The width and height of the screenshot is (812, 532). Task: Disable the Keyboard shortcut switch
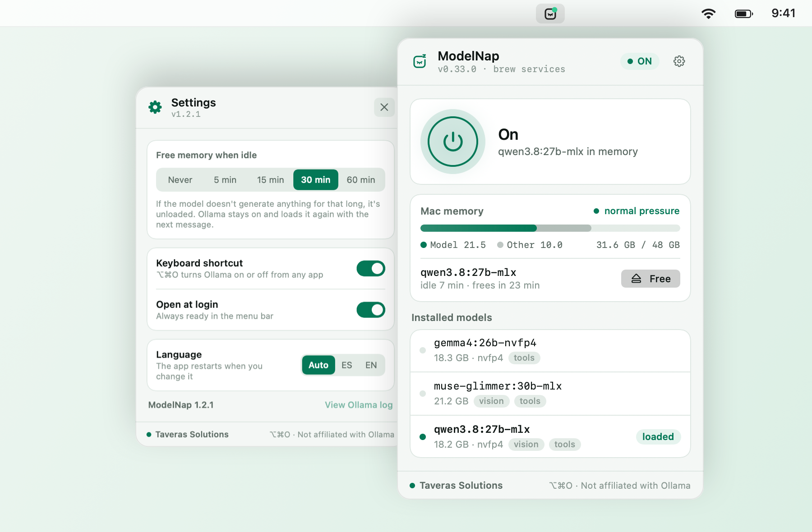click(x=371, y=269)
